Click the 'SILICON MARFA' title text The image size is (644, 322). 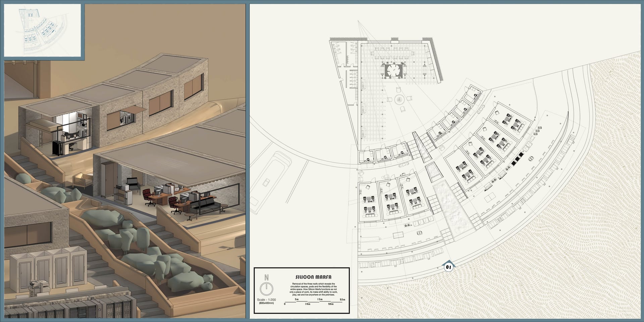click(x=313, y=277)
